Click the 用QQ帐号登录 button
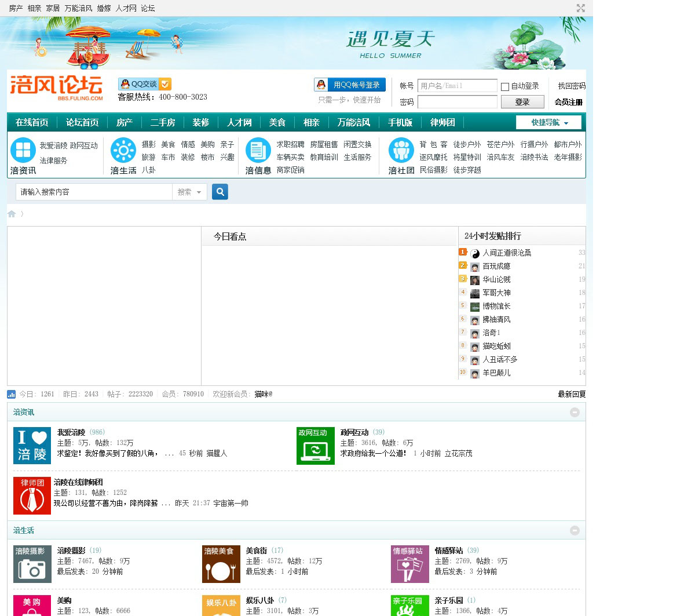The width and height of the screenshot is (695, 616). (x=350, y=85)
